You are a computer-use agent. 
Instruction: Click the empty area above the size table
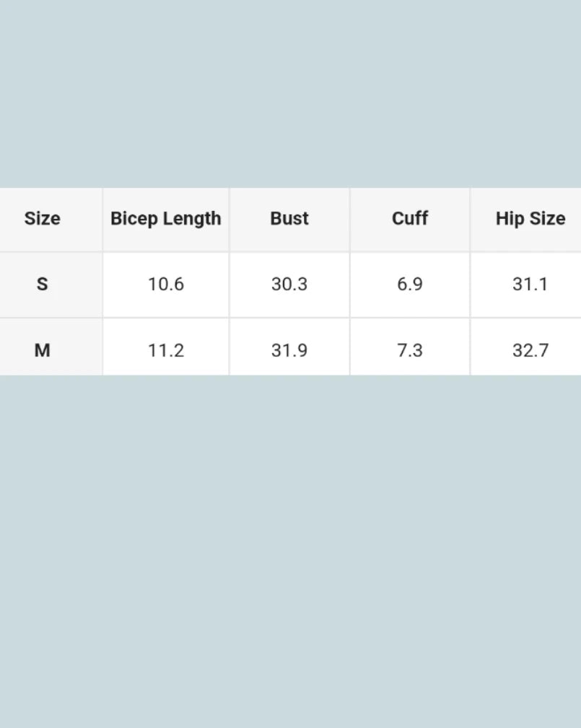click(x=290, y=94)
